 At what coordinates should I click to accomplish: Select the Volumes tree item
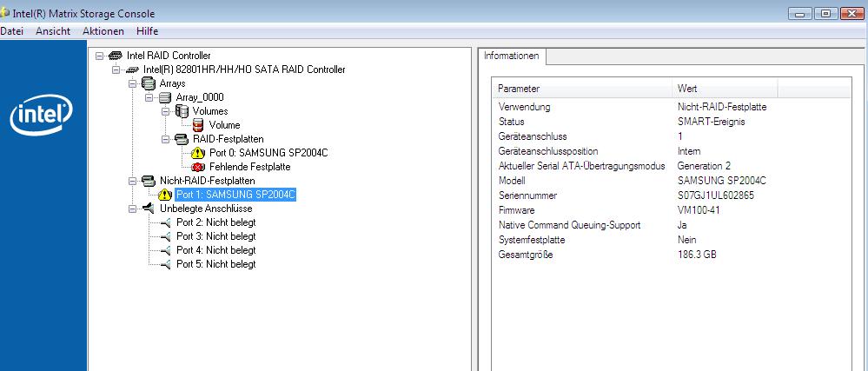210,111
